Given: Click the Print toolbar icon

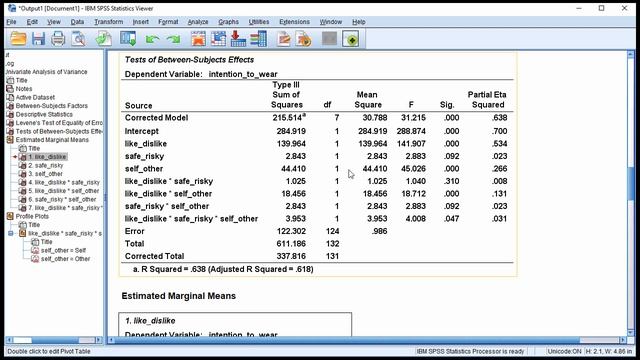Looking at the screenshot, I should [58, 39].
